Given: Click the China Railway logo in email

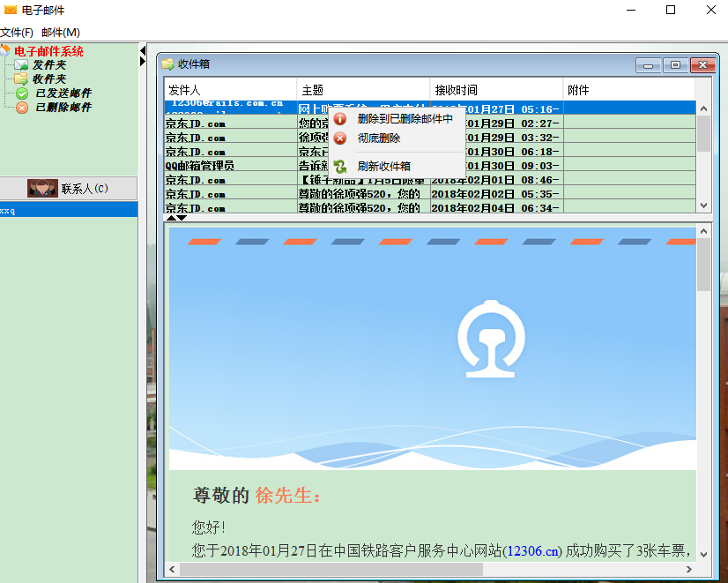Looking at the screenshot, I should click(x=491, y=339).
